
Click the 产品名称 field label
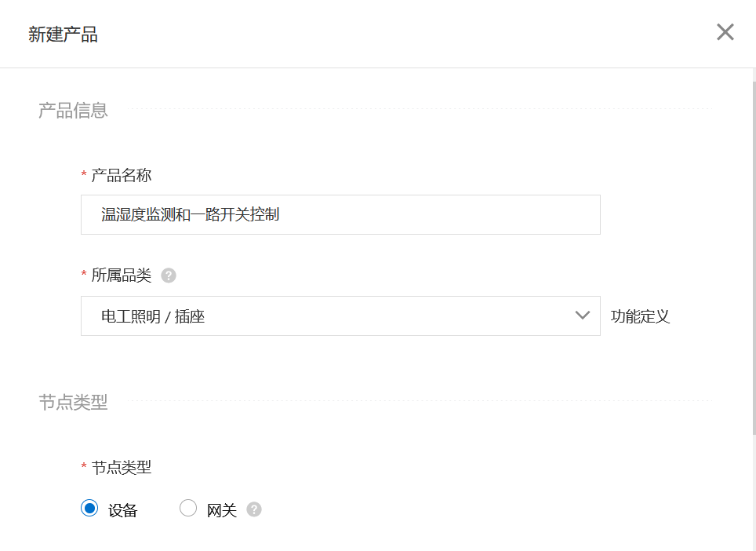(x=121, y=175)
